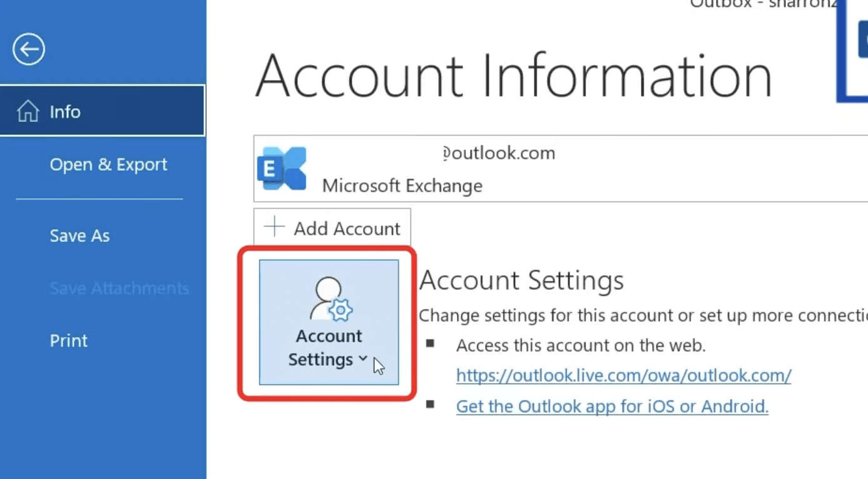Click the plus icon for Add Account
868x479 pixels.
point(274,227)
